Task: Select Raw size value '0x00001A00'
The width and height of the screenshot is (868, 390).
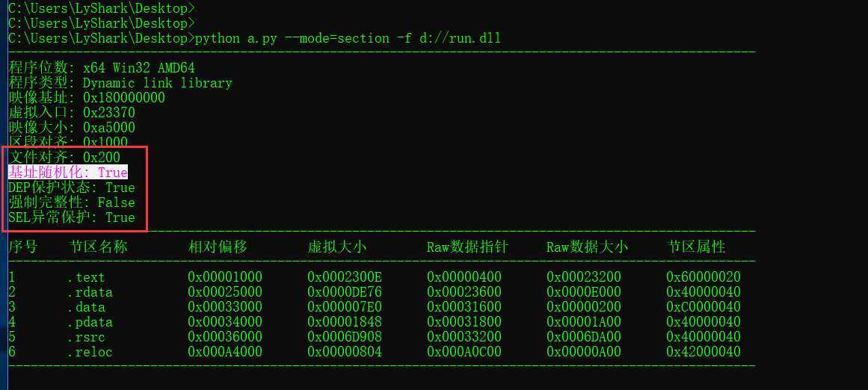Action: tap(583, 322)
